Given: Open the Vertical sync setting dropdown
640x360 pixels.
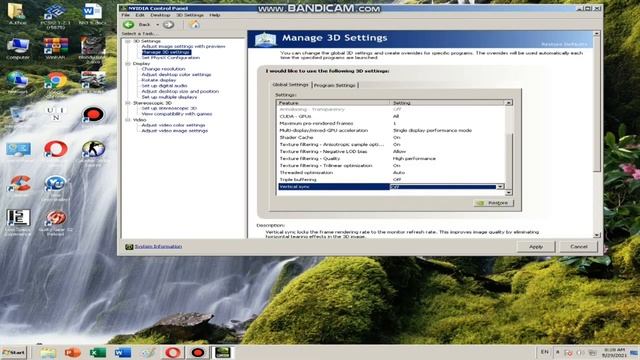Looking at the screenshot, I should [x=500, y=187].
